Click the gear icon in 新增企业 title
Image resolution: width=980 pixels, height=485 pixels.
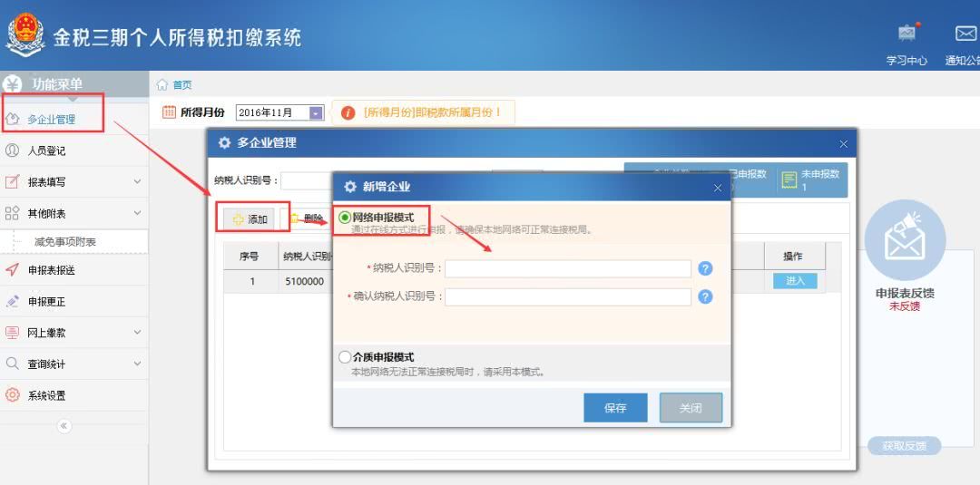click(x=350, y=187)
